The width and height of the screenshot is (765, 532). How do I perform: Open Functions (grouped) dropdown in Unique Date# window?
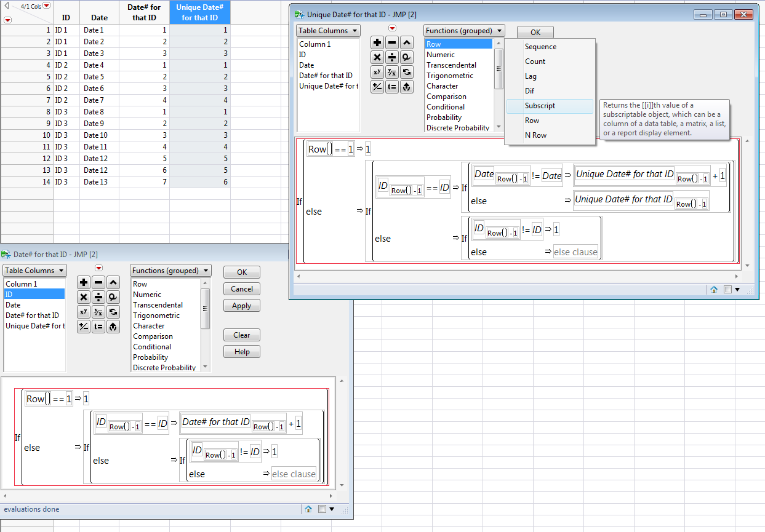pos(464,31)
